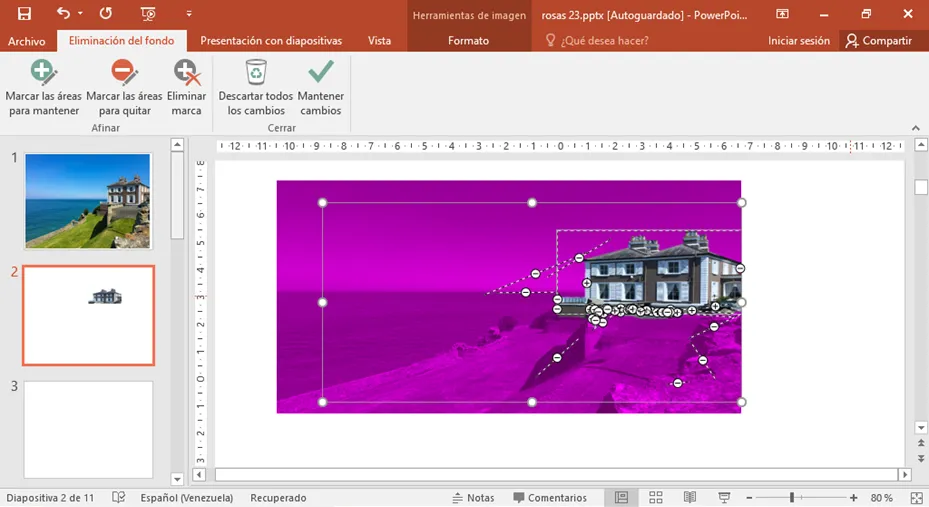Switch to the Formato tab

468,41
